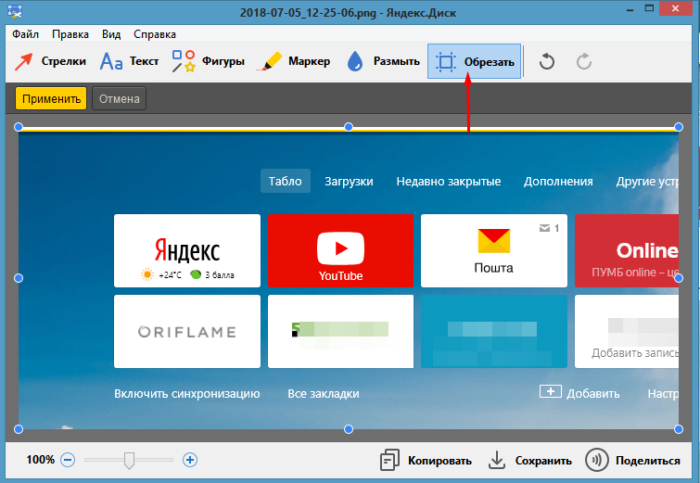Select the Маркер highlighter tool
This screenshot has height=483, width=700.
(294, 61)
